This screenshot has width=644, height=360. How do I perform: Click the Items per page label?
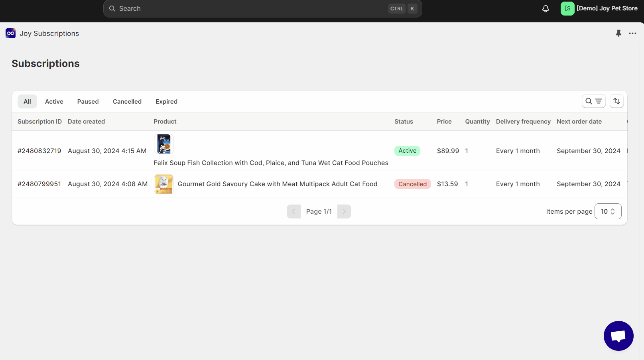[569, 211]
